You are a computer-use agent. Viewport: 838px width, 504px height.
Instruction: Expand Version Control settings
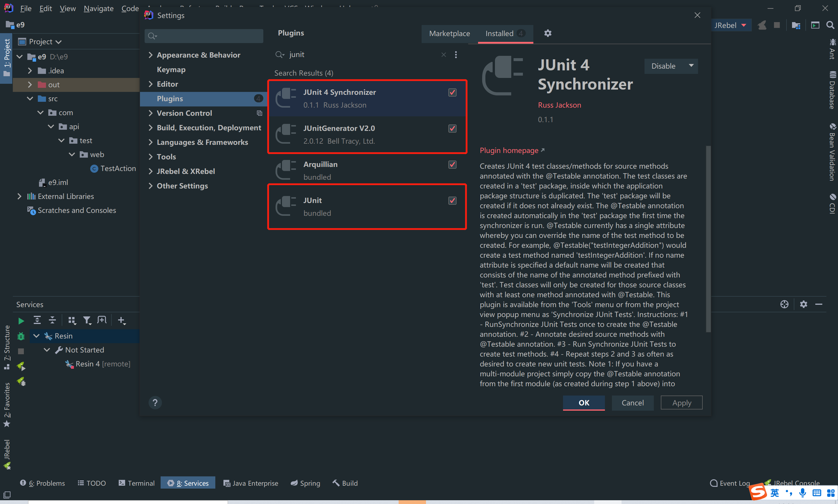point(150,113)
